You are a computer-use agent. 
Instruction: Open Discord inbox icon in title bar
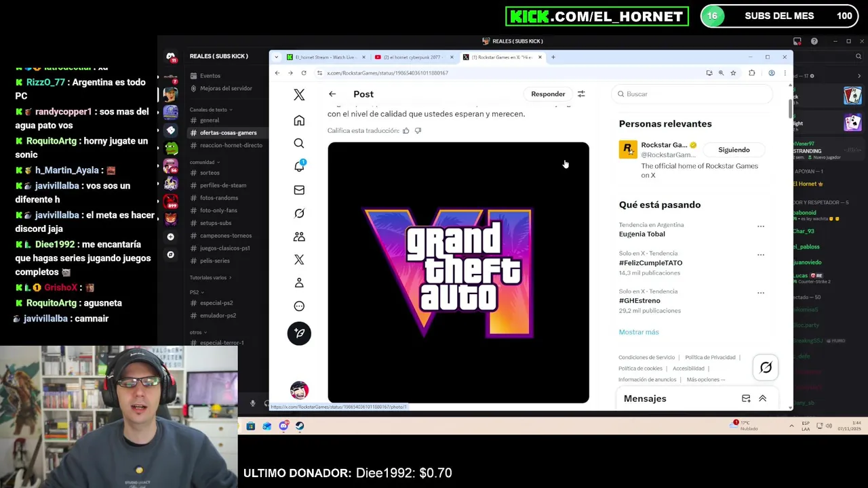coord(797,41)
